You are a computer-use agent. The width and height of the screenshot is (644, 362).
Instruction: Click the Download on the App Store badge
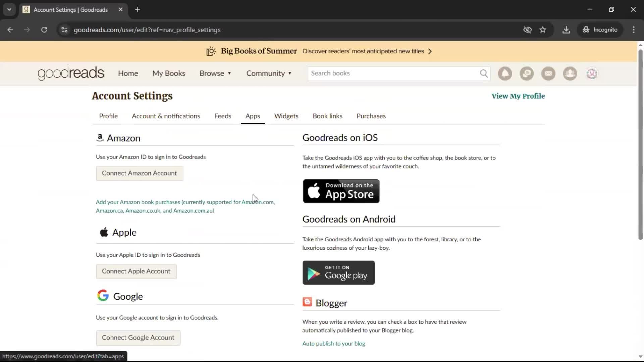pyautogui.click(x=341, y=191)
